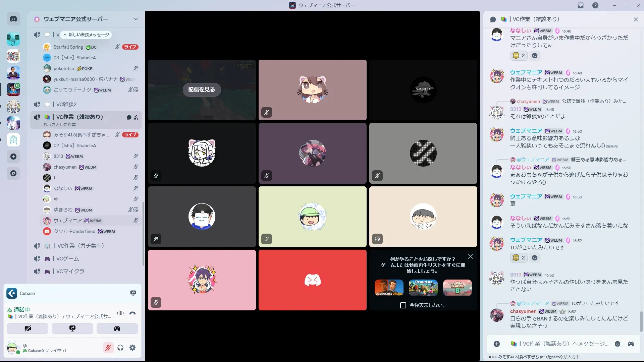Select the VCマイクラ voice channel
The height and width of the screenshot is (362, 644).
point(70,271)
